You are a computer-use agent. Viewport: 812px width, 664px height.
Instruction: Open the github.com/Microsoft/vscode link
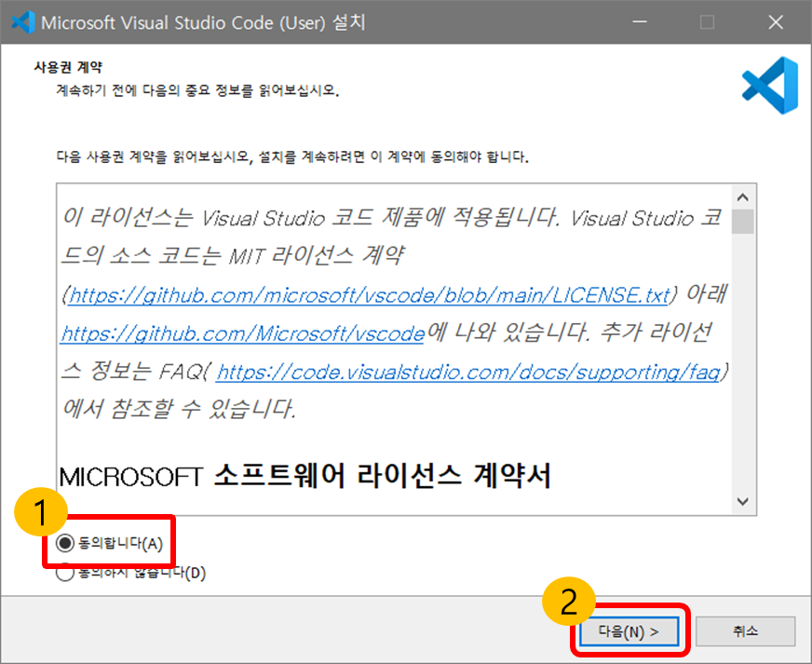click(243, 333)
